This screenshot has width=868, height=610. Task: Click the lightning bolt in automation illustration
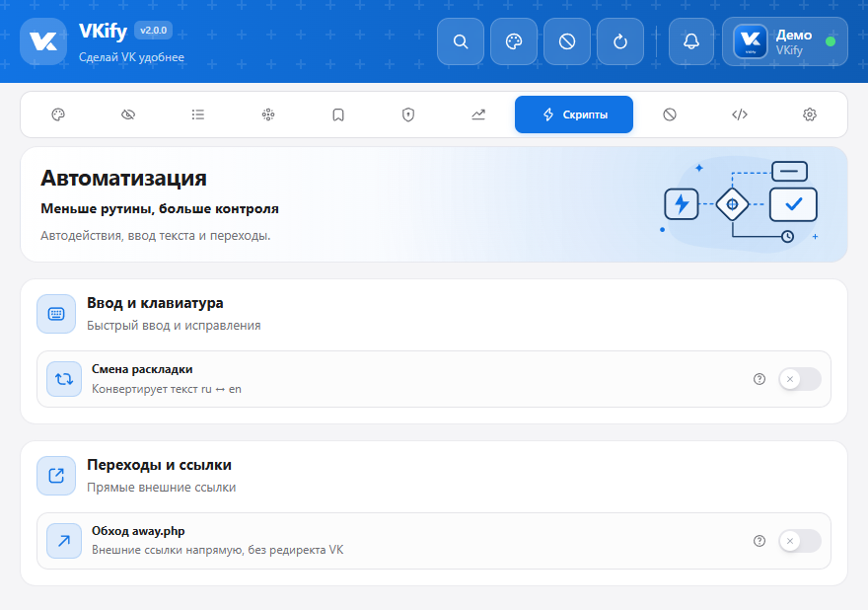click(x=682, y=204)
